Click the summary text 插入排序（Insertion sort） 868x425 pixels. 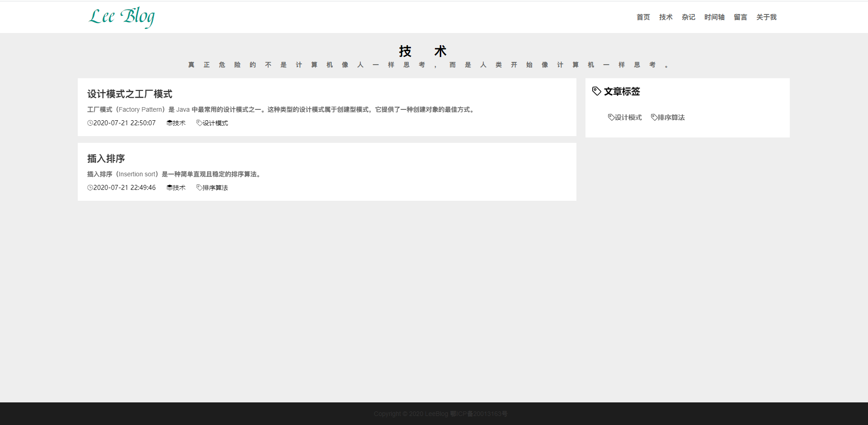174,174
